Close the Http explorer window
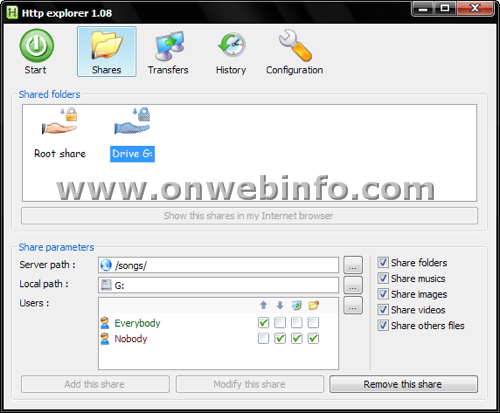 475,8
